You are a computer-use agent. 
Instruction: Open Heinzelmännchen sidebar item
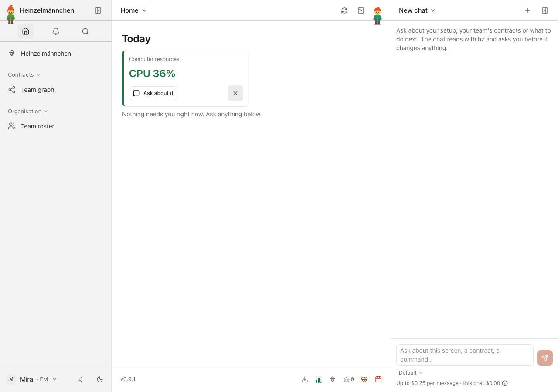pos(56,54)
